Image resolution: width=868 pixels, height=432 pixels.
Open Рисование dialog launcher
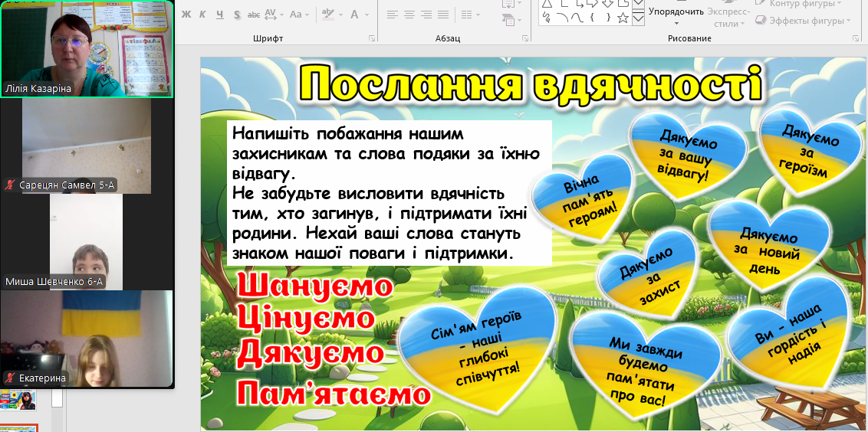tap(857, 38)
